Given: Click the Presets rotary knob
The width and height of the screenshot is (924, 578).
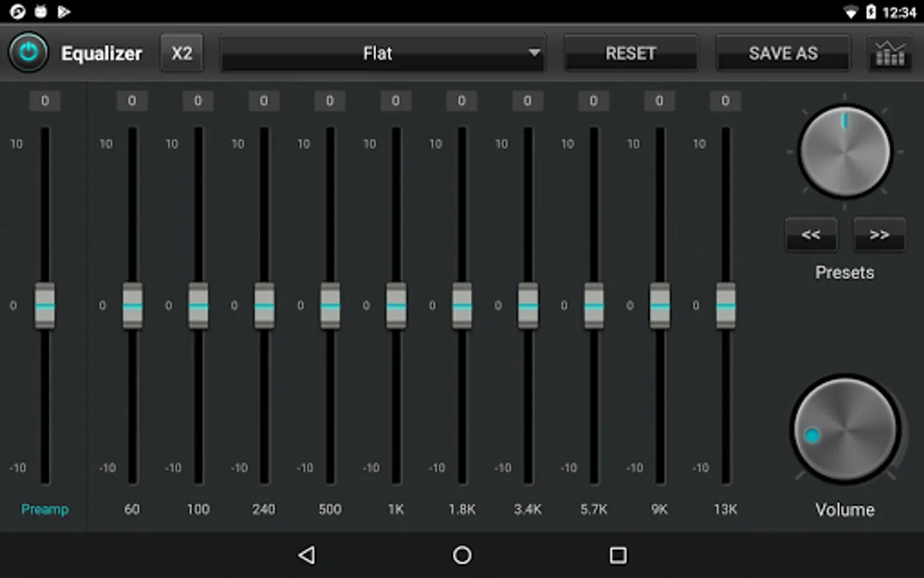Looking at the screenshot, I should (x=844, y=152).
